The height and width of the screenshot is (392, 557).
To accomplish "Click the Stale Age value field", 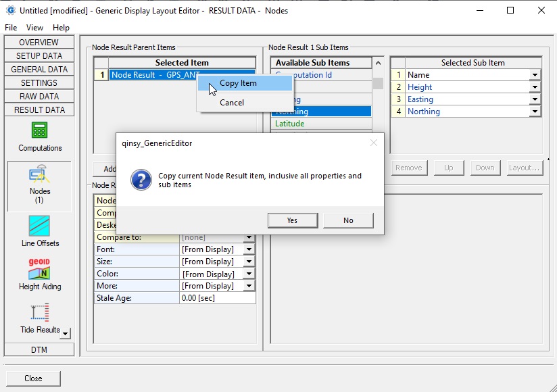I will [x=217, y=298].
